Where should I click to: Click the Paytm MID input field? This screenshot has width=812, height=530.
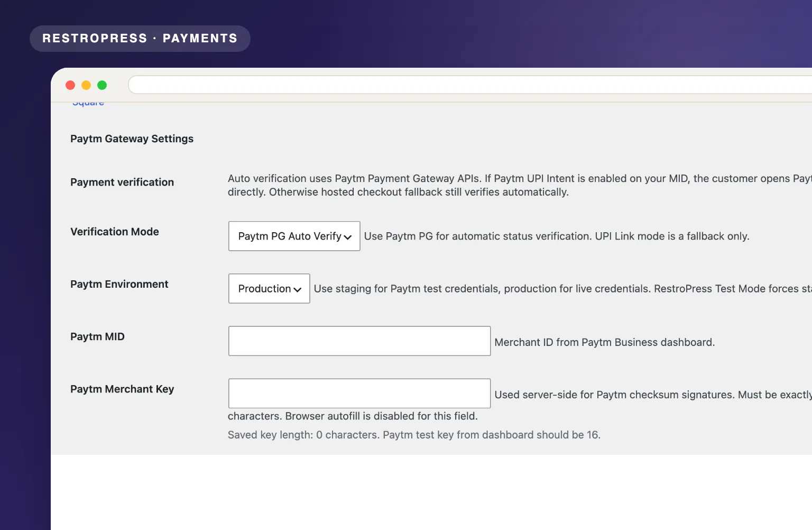pyautogui.click(x=359, y=341)
